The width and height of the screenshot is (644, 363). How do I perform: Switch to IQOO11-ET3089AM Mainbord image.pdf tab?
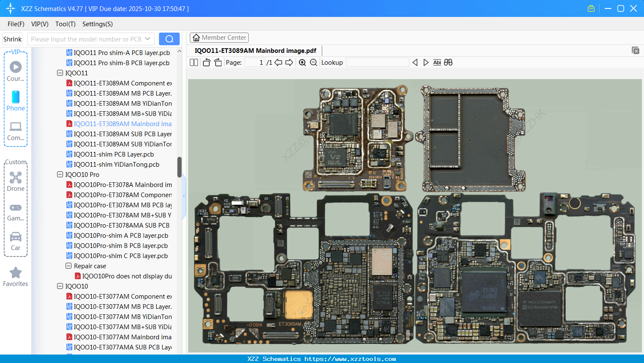(255, 50)
